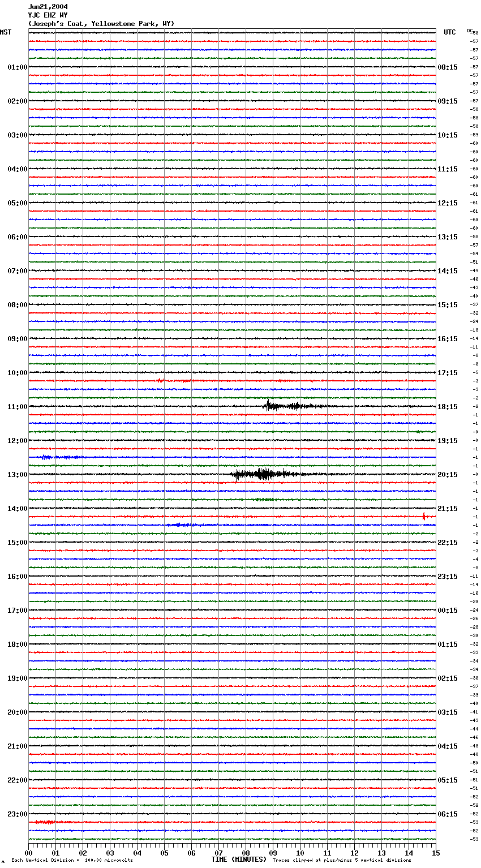Click the 08:15 UTC time label

click(x=448, y=67)
